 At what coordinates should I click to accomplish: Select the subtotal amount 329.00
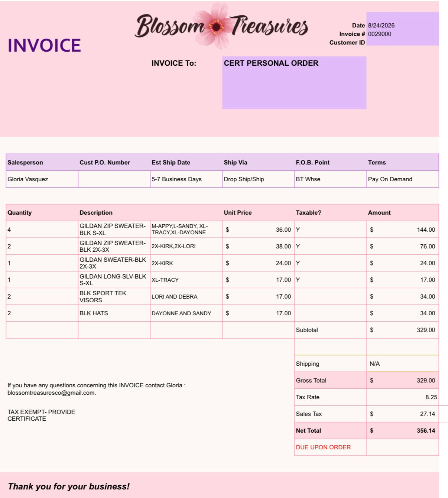pos(402,330)
